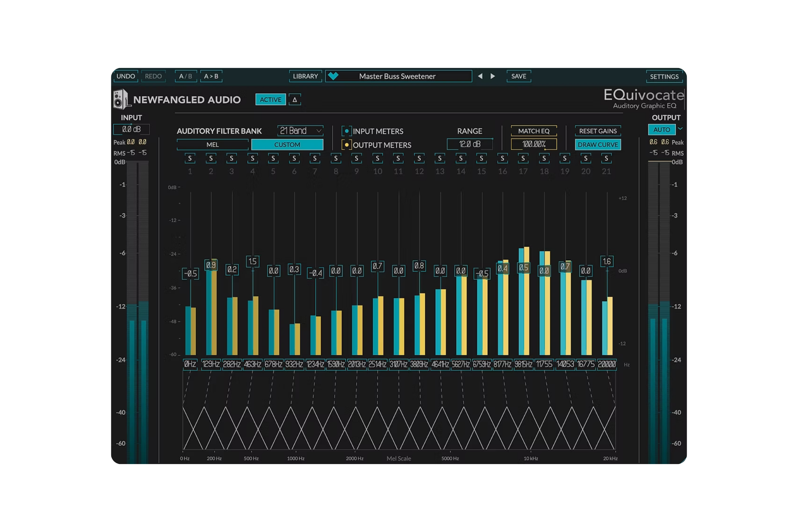Load the next preset with the right arrow icon
This screenshot has height=532, width=798.
493,76
